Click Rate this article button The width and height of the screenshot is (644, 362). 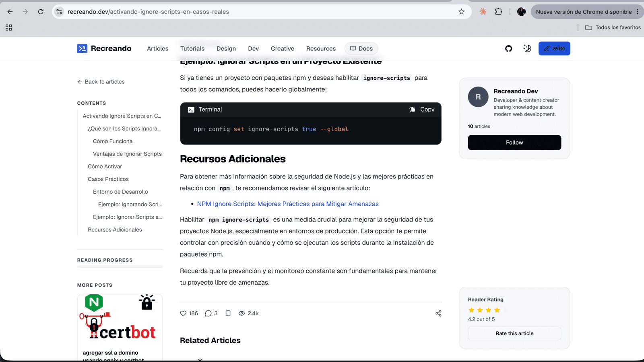(514, 333)
